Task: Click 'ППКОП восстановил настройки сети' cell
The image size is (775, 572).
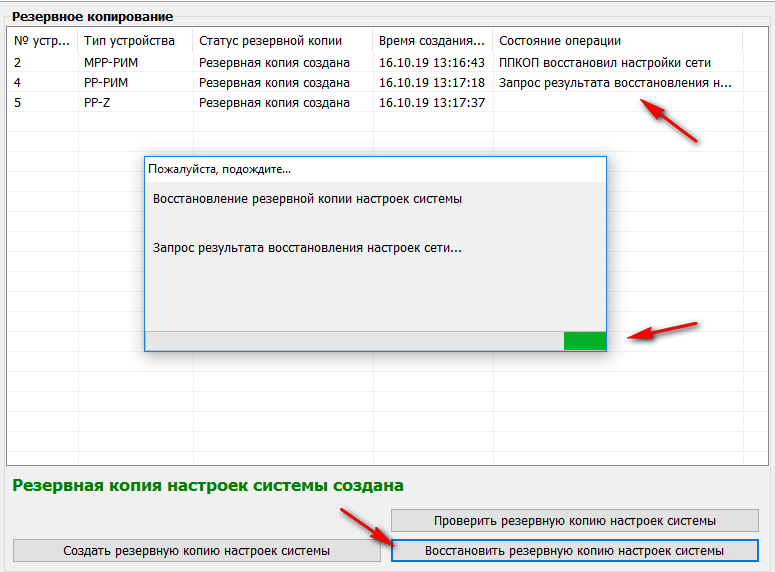Action: pos(604,63)
